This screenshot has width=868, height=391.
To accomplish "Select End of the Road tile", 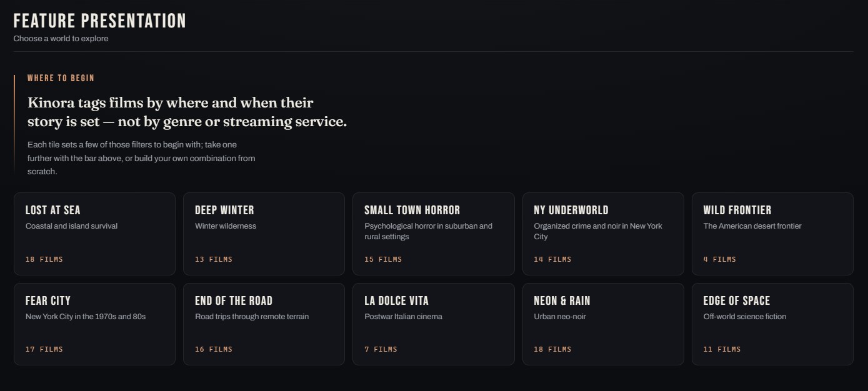I will (264, 324).
